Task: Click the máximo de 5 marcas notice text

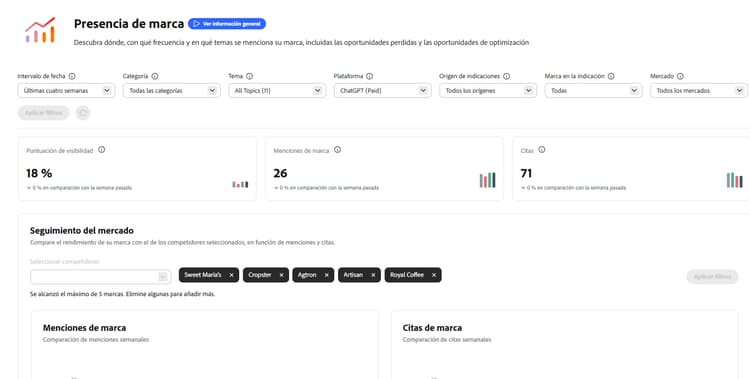Action: [x=122, y=294]
